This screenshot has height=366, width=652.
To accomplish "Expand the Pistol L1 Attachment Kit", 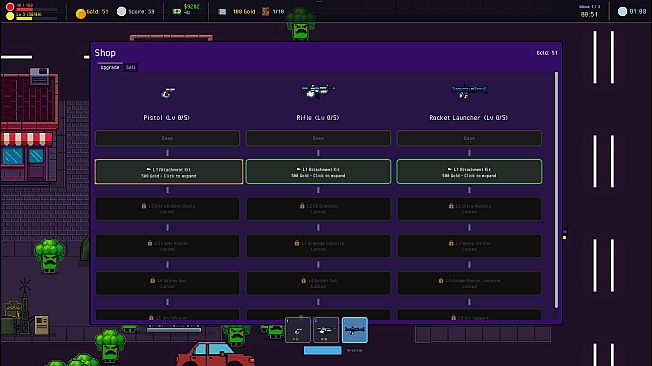I will (x=168, y=171).
